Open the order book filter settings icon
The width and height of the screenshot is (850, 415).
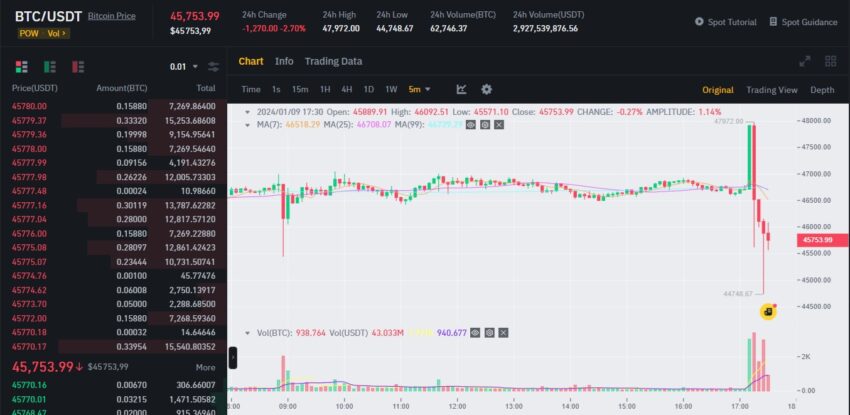point(214,67)
